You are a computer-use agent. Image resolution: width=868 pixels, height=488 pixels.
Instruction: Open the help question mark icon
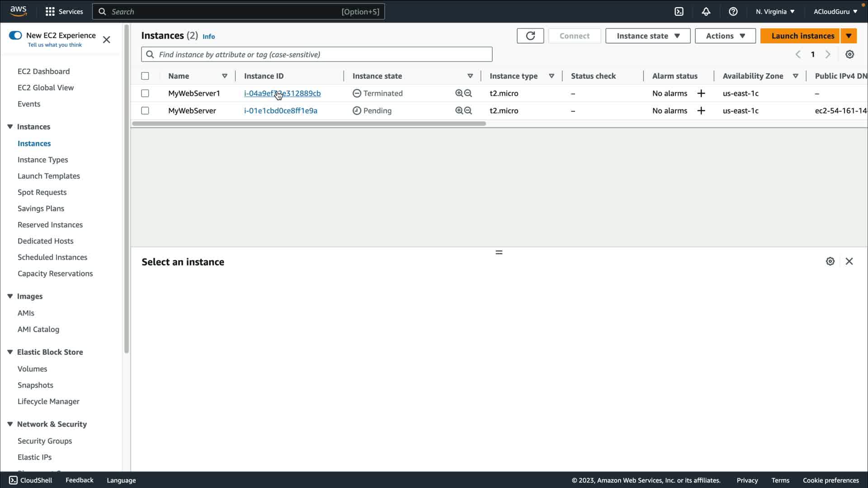pyautogui.click(x=733, y=12)
